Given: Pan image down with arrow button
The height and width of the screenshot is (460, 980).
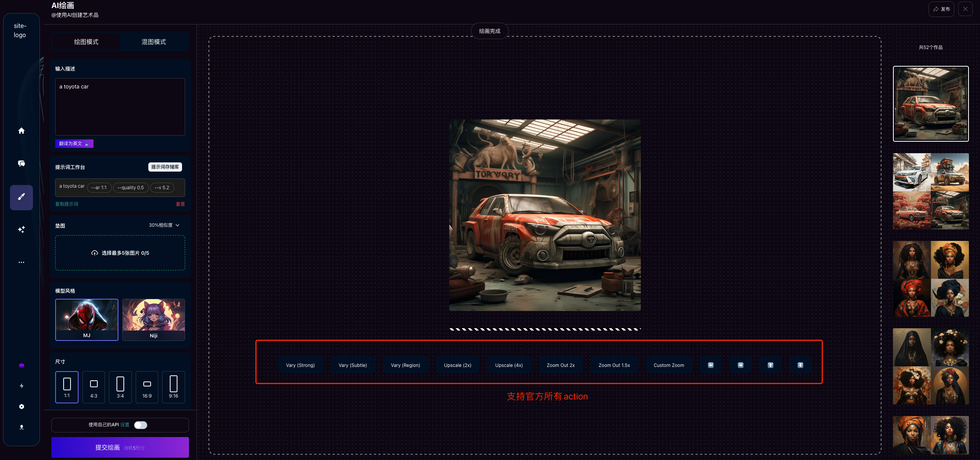Looking at the screenshot, I should pyautogui.click(x=800, y=365).
